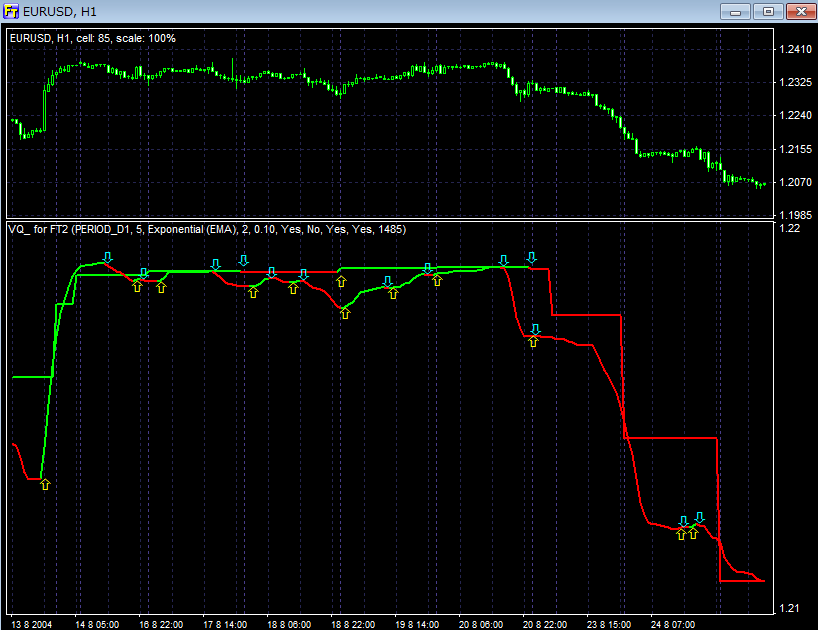Viewport: 818px width, 630px height.
Task: Click the leftmost cyan down arrow signal
Action: (x=107, y=257)
